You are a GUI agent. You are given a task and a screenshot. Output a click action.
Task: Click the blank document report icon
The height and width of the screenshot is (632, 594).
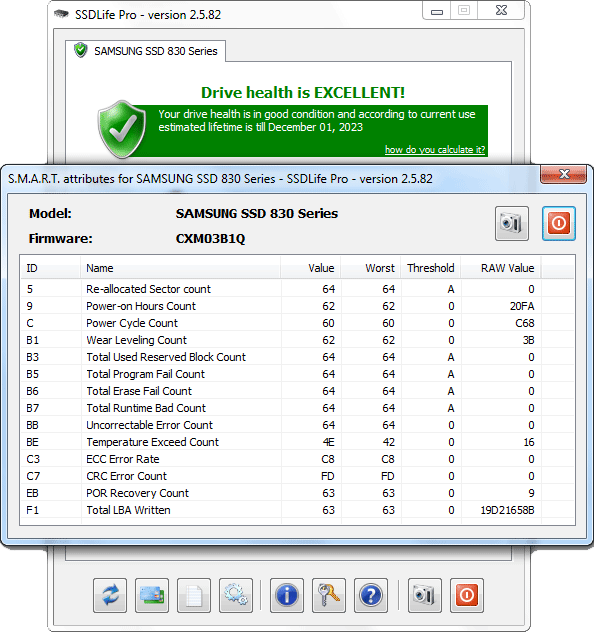(194, 595)
